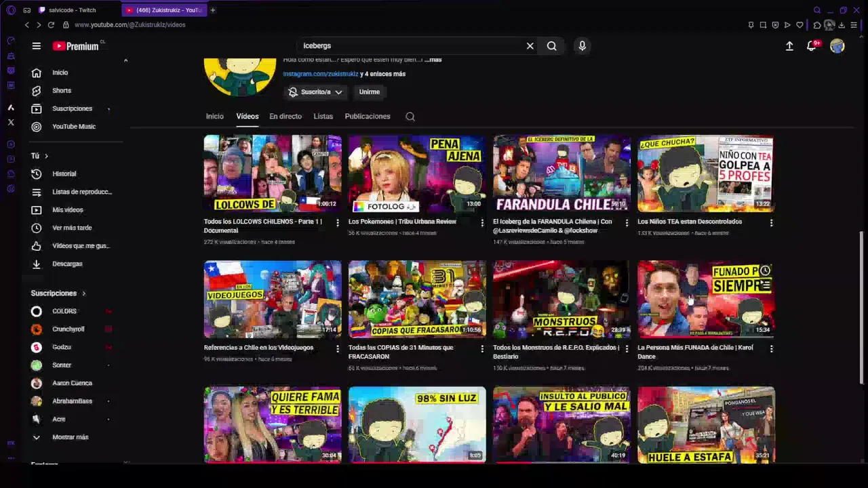Open the browser downloads arrow icon
Viewport: 868px width, 488px height.
click(842, 25)
